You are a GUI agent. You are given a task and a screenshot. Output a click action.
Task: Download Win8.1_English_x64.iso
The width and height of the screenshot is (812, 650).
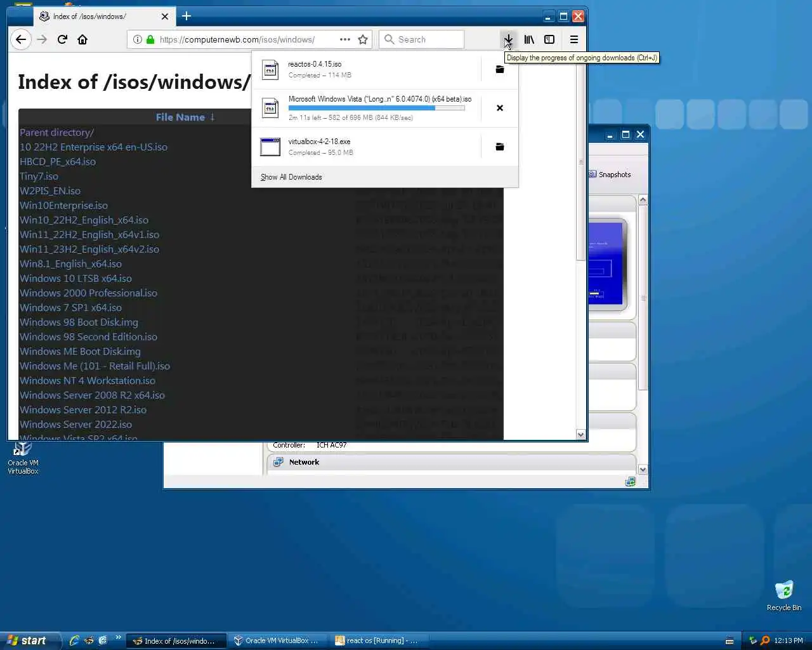pos(70,263)
